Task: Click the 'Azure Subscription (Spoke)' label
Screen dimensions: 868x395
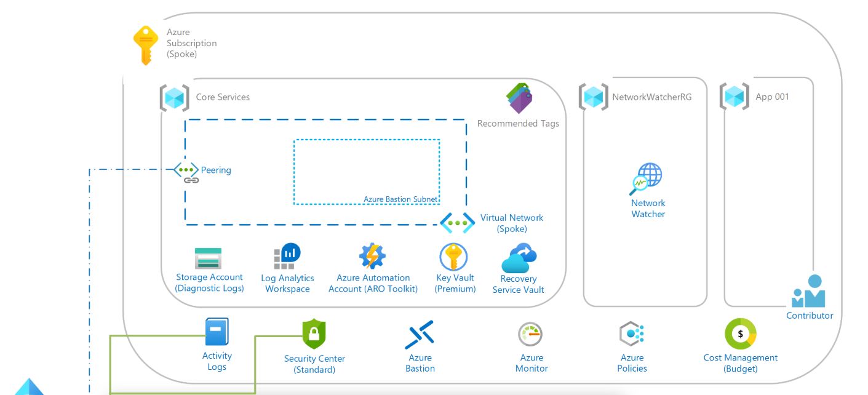Action: (x=191, y=43)
